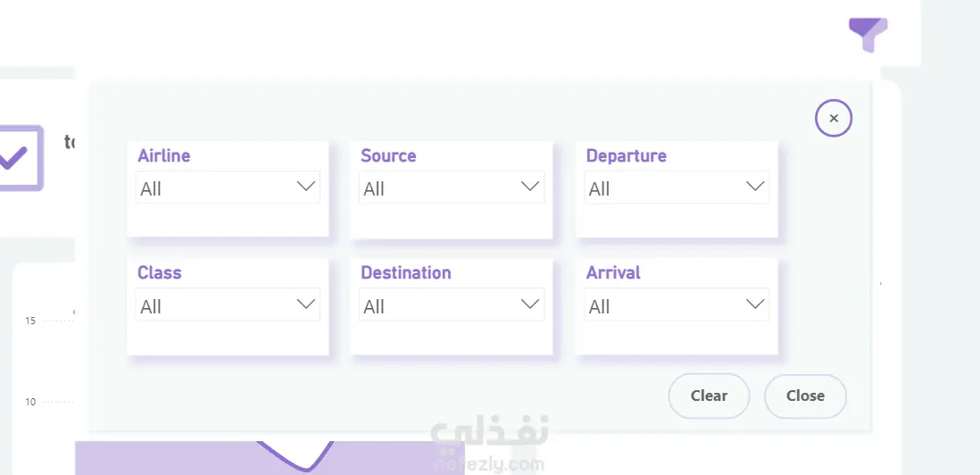The height and width of the screenshot is (475, 980).
Task: Click the purple checkmark box icon
Action: 18,158
